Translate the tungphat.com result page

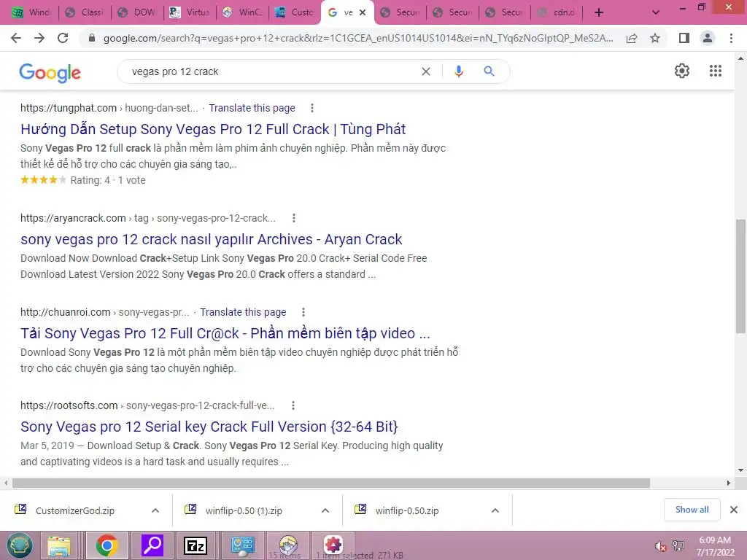point(252,108)
